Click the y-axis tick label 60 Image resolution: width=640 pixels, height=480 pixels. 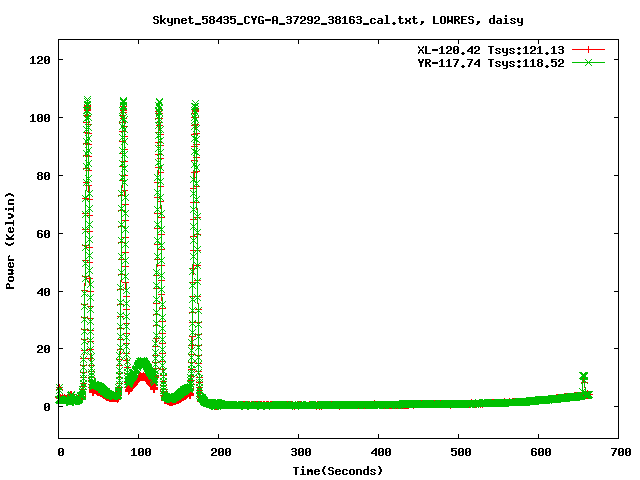tap(44, 234)
